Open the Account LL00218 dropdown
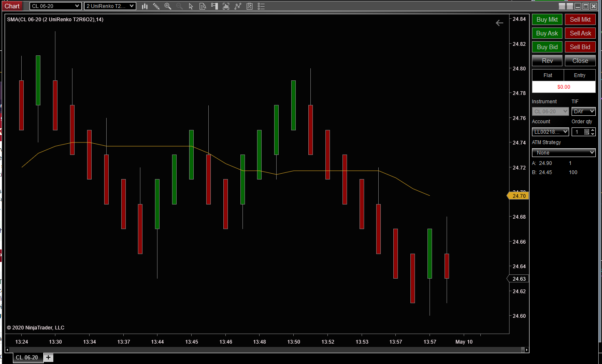The width and height of the screenshot is (602, 364). (x=550, y=132)
